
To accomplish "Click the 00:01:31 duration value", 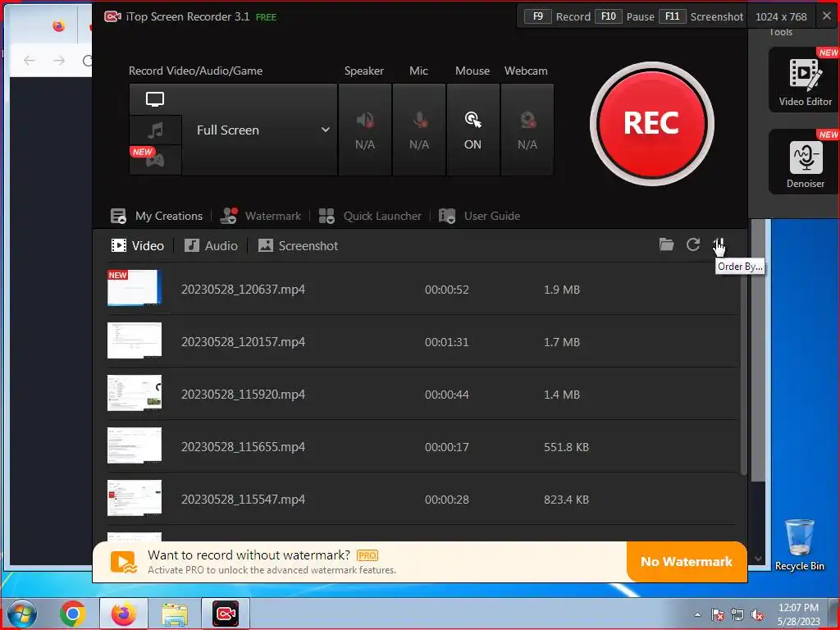I will 447,342.
